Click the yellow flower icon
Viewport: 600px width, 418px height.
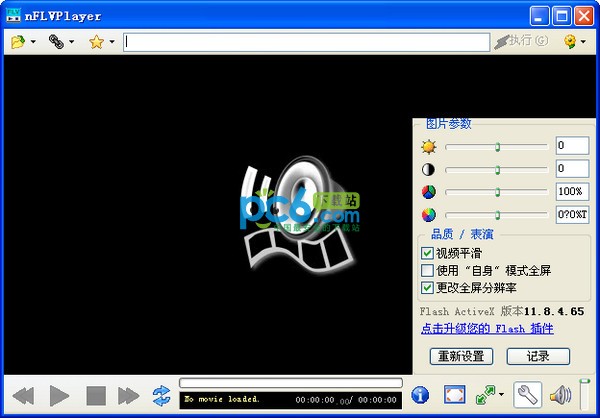point(570,41)
